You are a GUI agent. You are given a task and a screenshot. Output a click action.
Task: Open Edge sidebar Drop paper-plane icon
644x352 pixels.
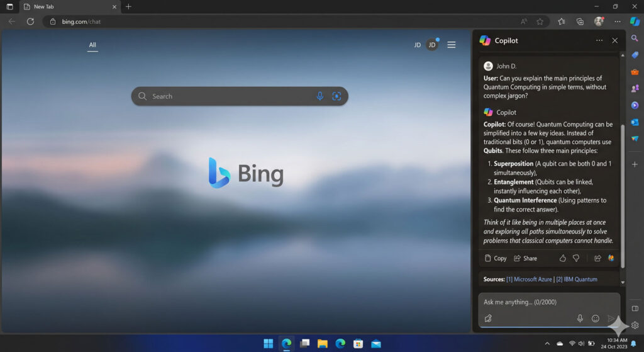[635, 139]
